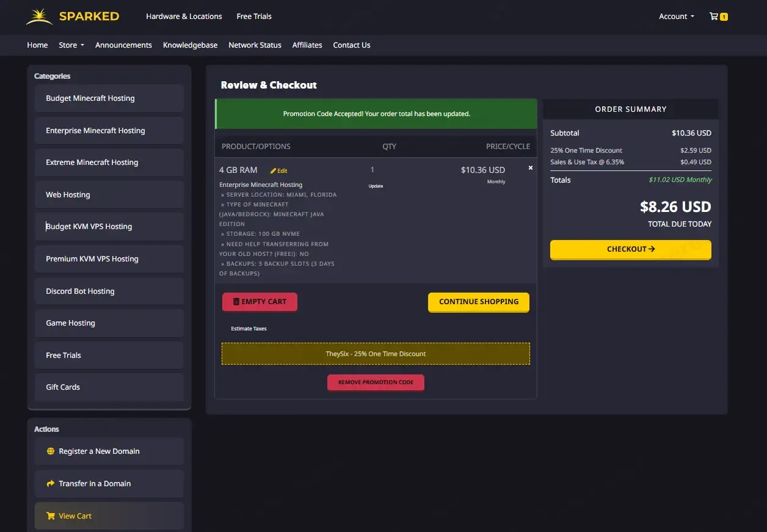Click the Sales & Use Tax @ 6.35% line
The image size is (767, 532).
pos(631,162)
